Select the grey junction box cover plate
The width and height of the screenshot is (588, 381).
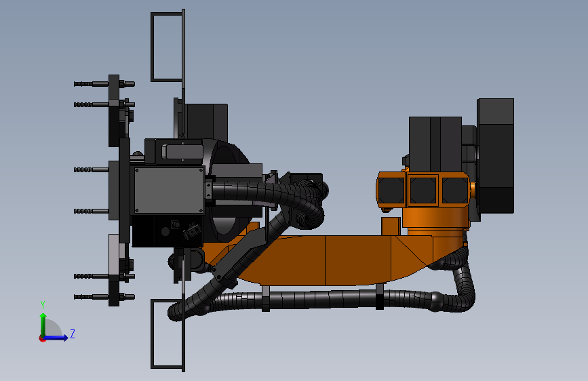[169, 190]
